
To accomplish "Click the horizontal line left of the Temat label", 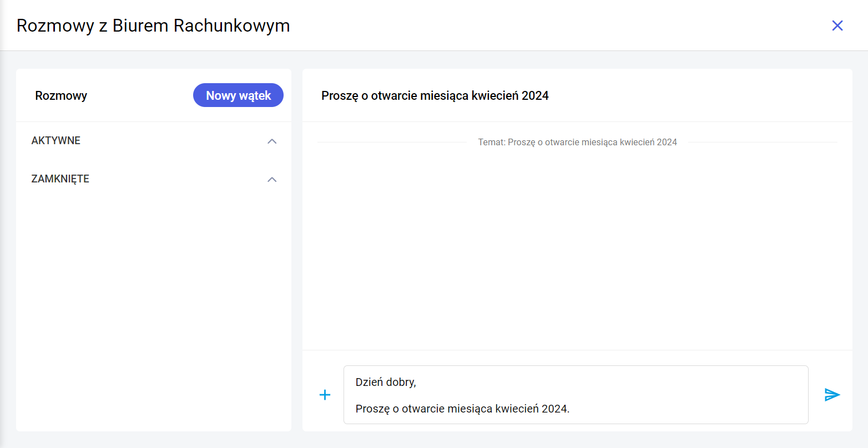I will pyautogui.click(x=391, y=142).
